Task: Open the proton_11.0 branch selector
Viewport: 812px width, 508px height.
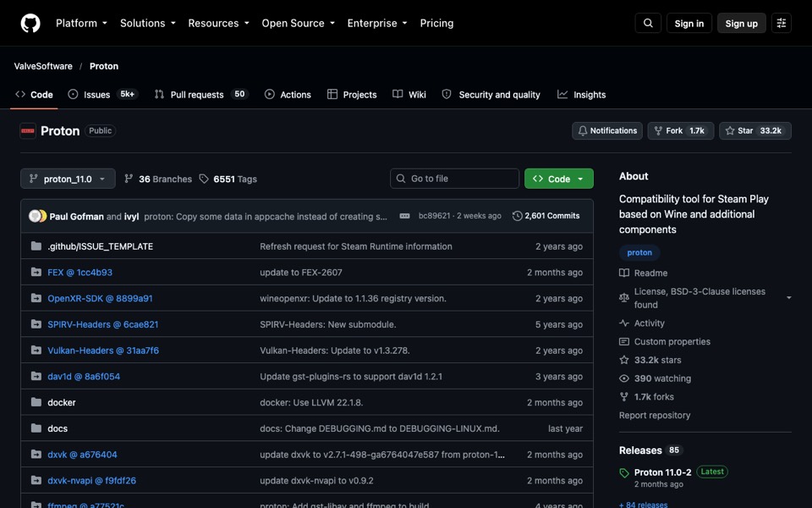Action: point(68,179)
